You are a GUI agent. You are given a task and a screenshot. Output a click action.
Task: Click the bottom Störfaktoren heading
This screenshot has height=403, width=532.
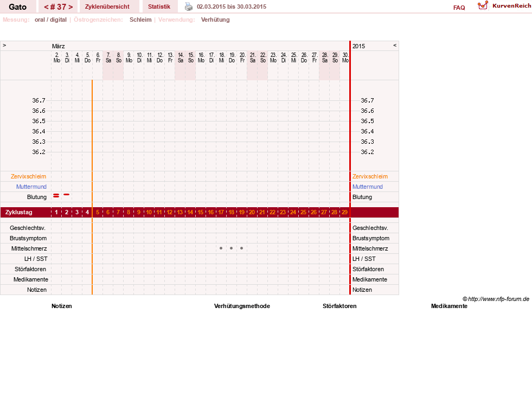click(x=339, y=306)
